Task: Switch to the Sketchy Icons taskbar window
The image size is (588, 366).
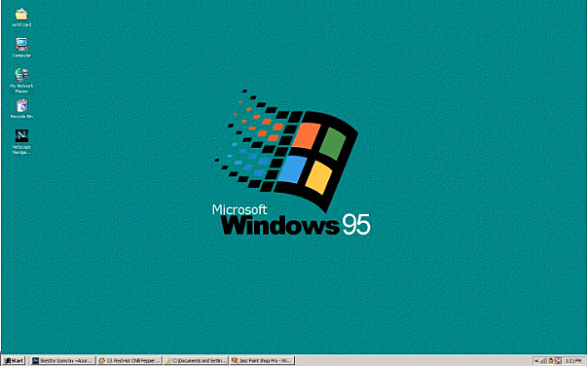Action: tap(62, 361)
